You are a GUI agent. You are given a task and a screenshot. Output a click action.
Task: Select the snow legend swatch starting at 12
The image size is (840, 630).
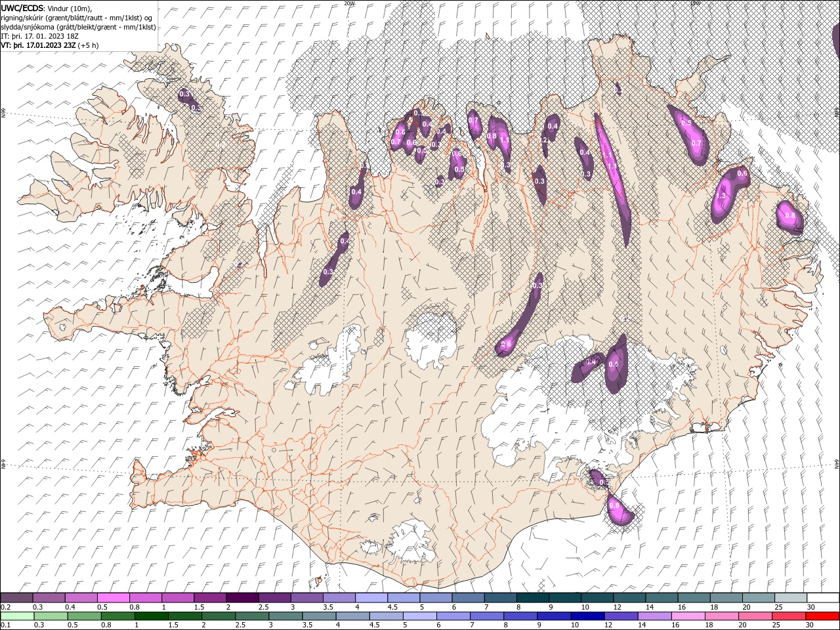coord(629,598)
